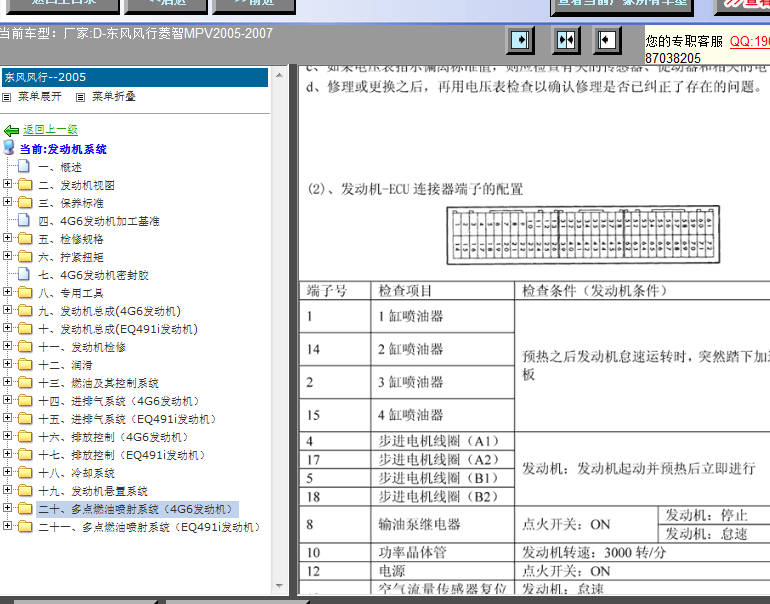Screen dimensions: 770x604
Task: Click the green back arrow icon
Action: (x=12, y=131)
